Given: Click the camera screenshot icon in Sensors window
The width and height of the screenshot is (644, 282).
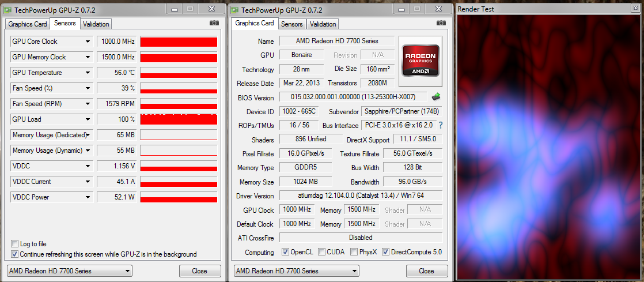Looking at the screenshot, I should tap(214, 23).
